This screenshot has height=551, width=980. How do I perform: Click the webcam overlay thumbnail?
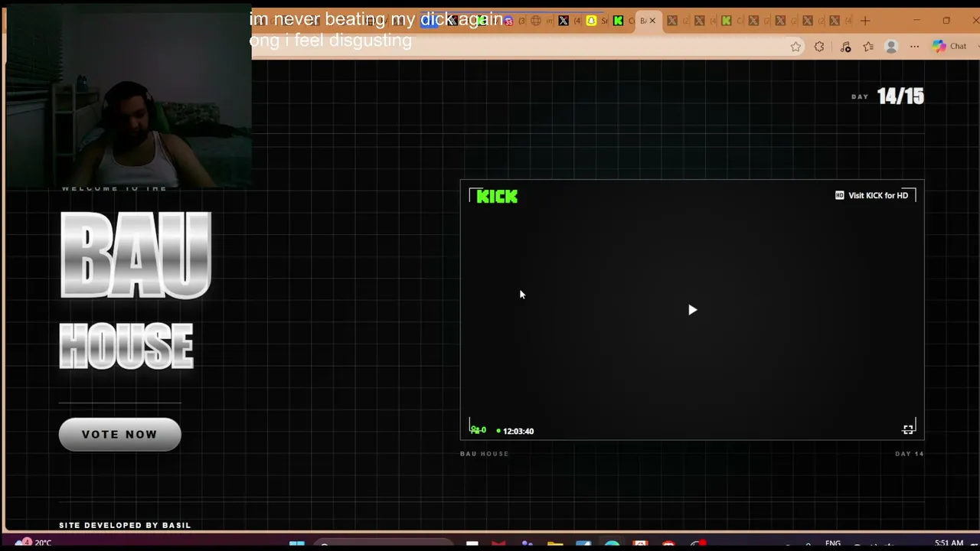[x=129, y=96]
